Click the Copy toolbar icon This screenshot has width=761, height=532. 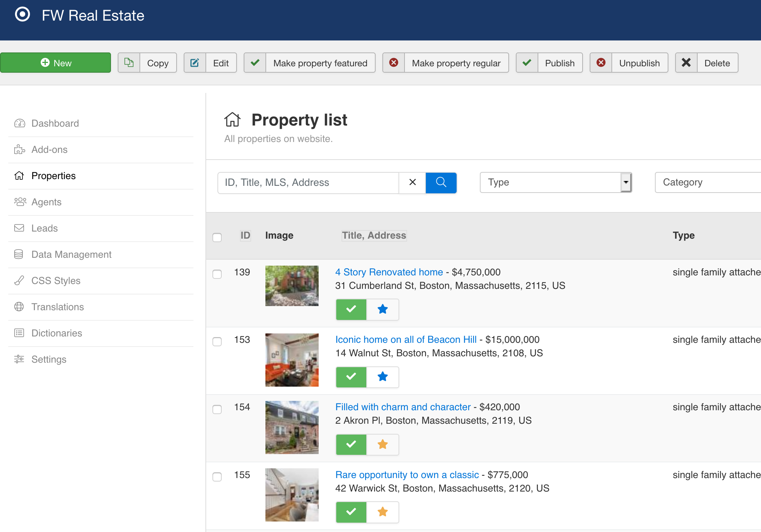tap(129, 63)
